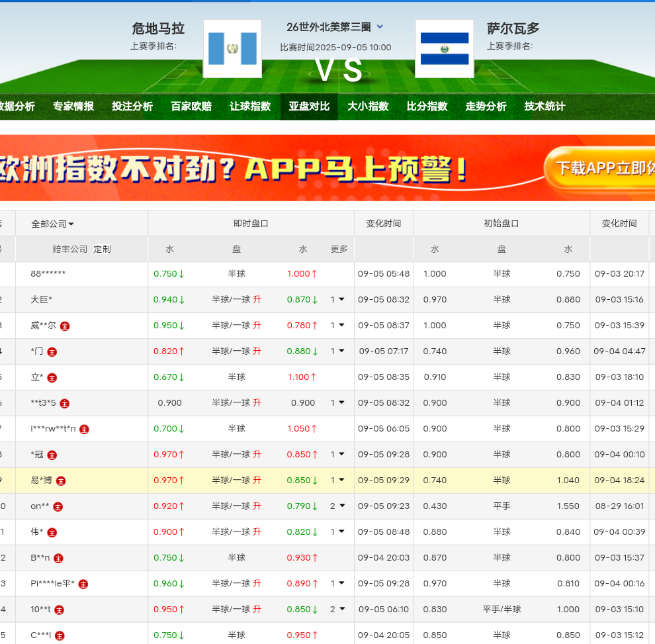Viewport: 655px width, 644px height.
Task: Switch to the 百家欧赔 tab
Action: click(x=191, y=107)
